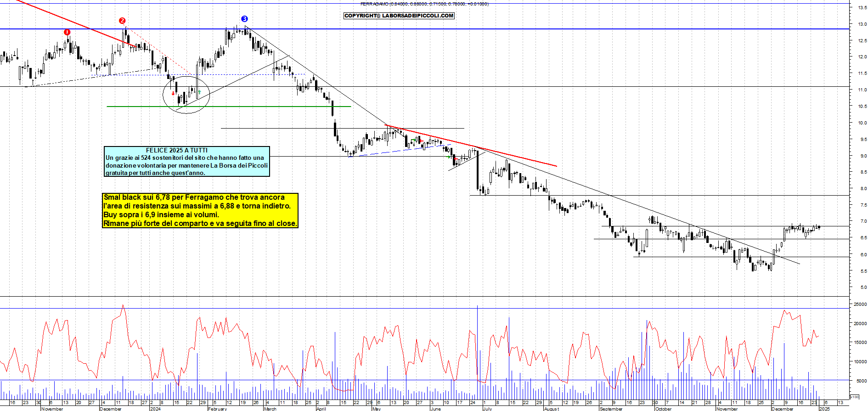Viewport: 868px width, 411px height.
Task: Click the 10.5 price axis label
Action: 862,107
